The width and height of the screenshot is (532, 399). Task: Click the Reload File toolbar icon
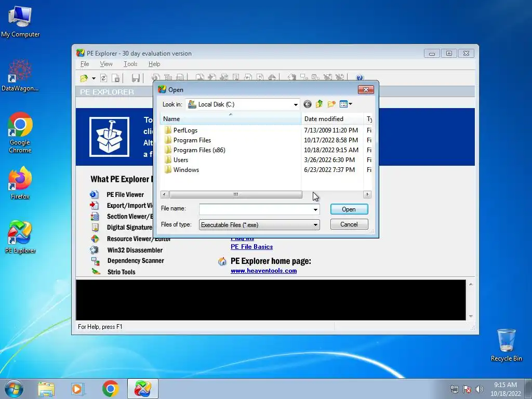[x=104, y=78]
